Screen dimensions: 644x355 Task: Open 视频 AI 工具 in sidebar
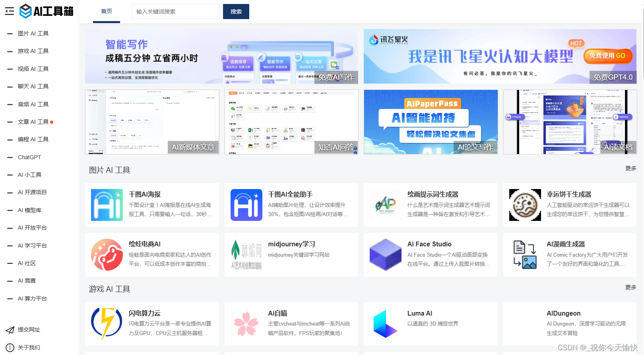click(x=33, y=69)
